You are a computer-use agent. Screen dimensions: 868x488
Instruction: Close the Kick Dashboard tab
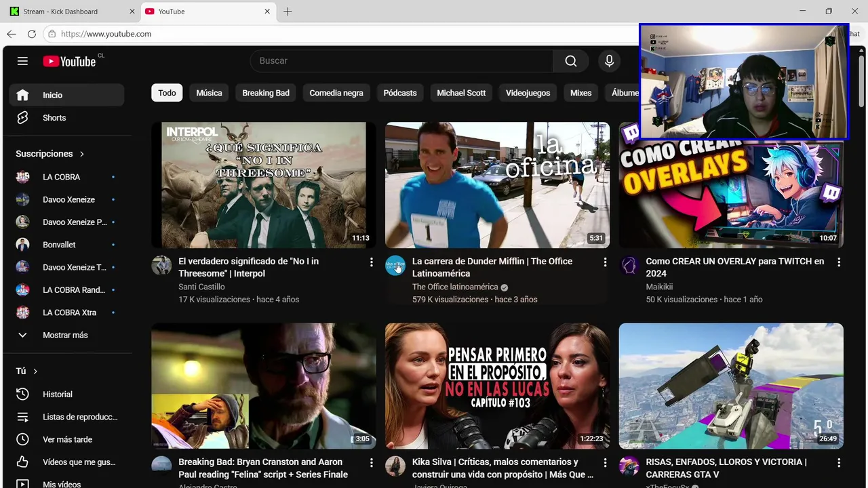(x=132, y=12)
